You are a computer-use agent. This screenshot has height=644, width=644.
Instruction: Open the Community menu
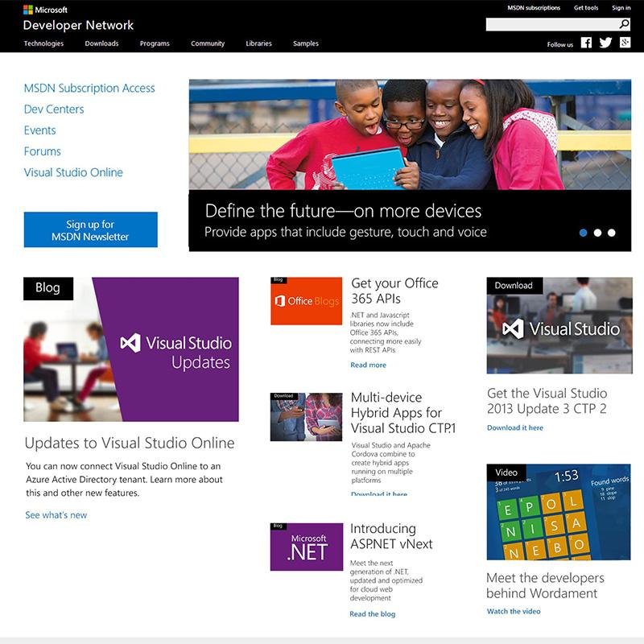208,43
